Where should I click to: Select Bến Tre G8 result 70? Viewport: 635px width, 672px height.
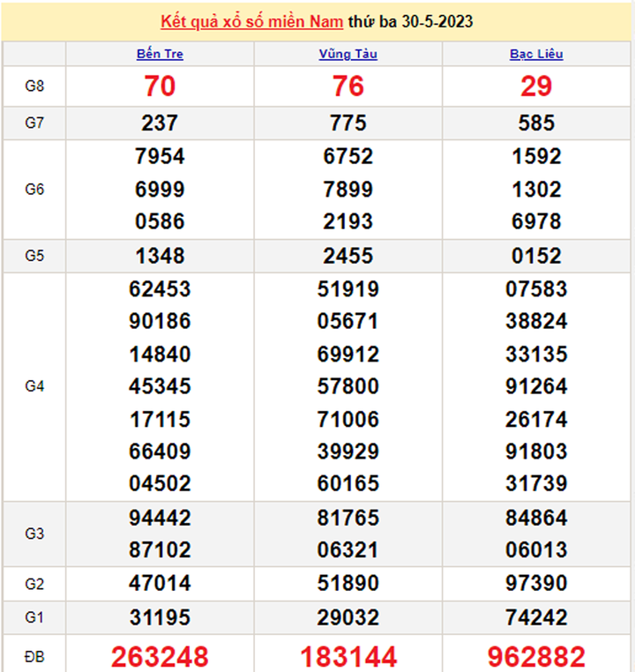160,86
